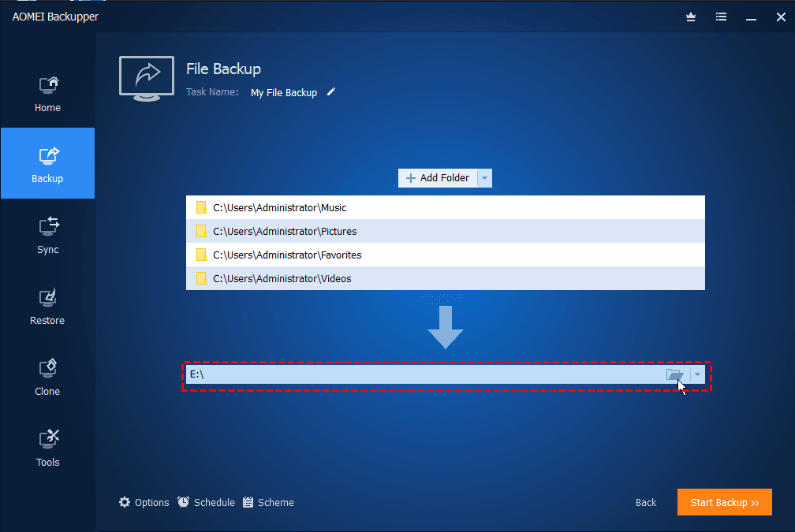
Task: Click the yellow folder icon beside Pictures
Action: 201,231
